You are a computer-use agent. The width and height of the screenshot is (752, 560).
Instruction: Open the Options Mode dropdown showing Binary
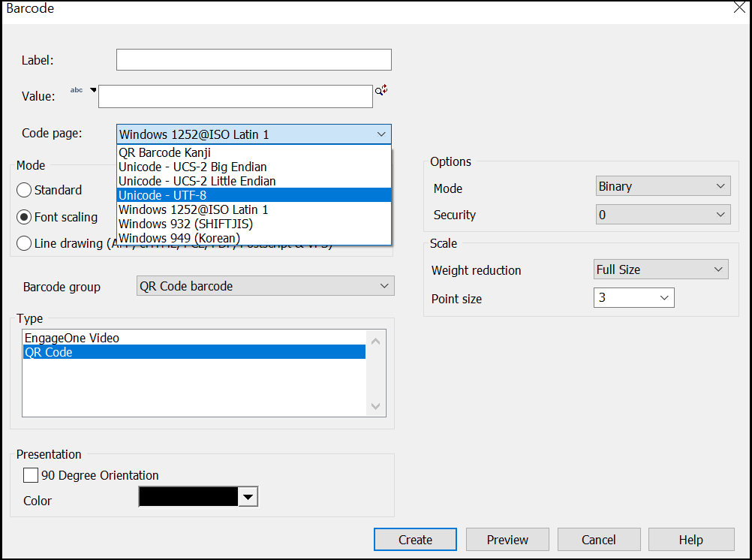[x=719, y=185]
